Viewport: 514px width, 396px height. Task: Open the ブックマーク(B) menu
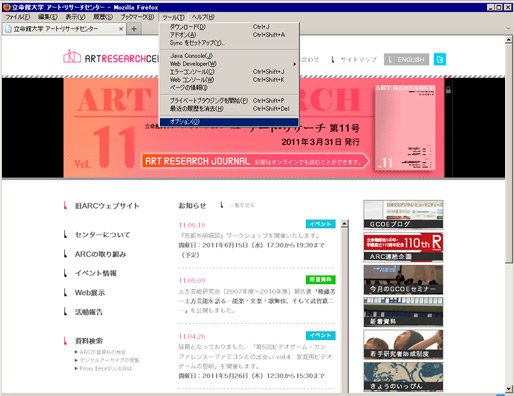click(x=137, y=17)
